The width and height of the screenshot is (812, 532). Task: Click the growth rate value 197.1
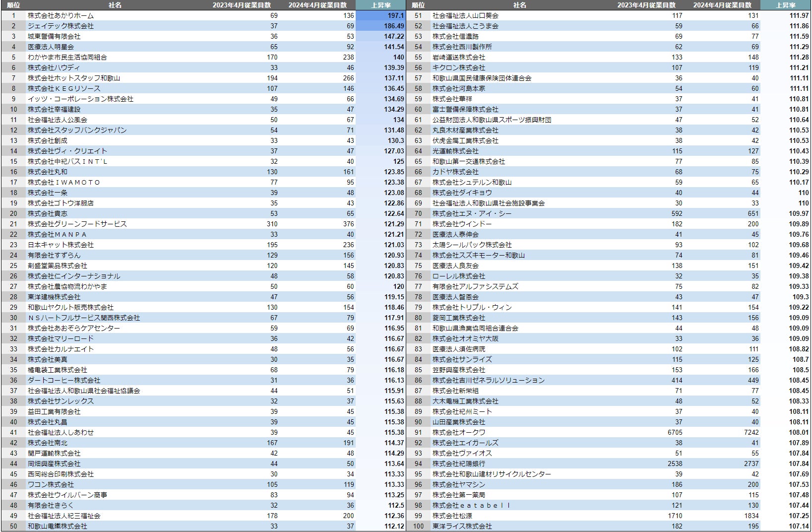coord(396,15)
